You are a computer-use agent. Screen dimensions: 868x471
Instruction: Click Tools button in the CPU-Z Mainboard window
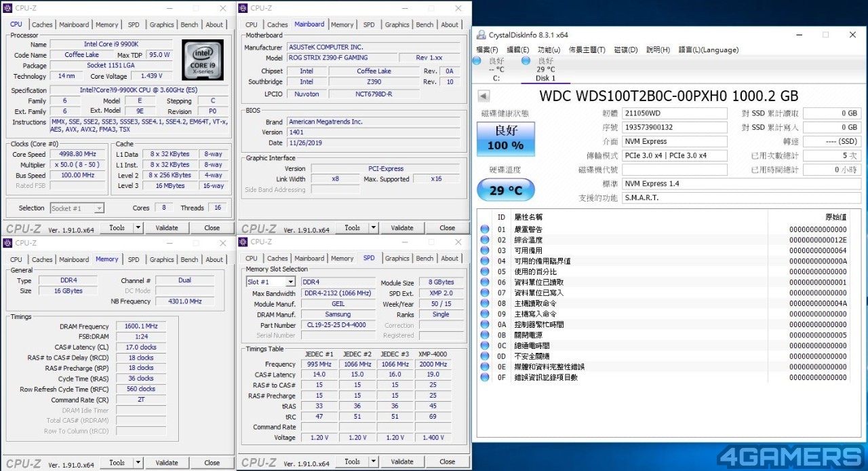[x=352, y=228]
